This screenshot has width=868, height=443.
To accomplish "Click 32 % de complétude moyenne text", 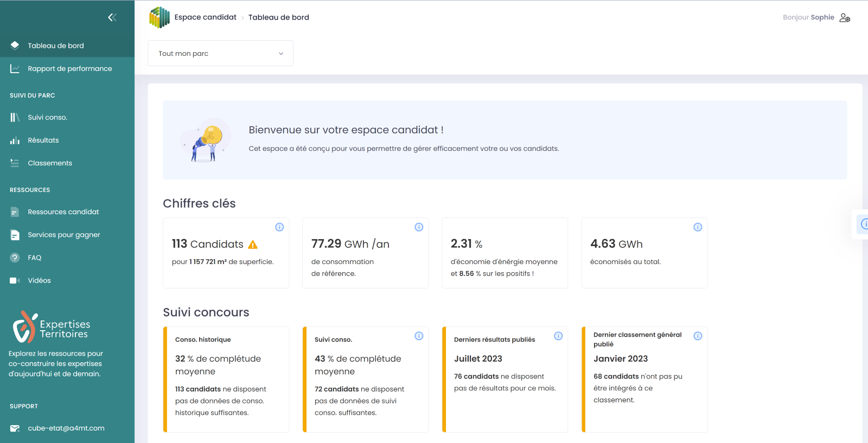I will click(x=218, y=365).
